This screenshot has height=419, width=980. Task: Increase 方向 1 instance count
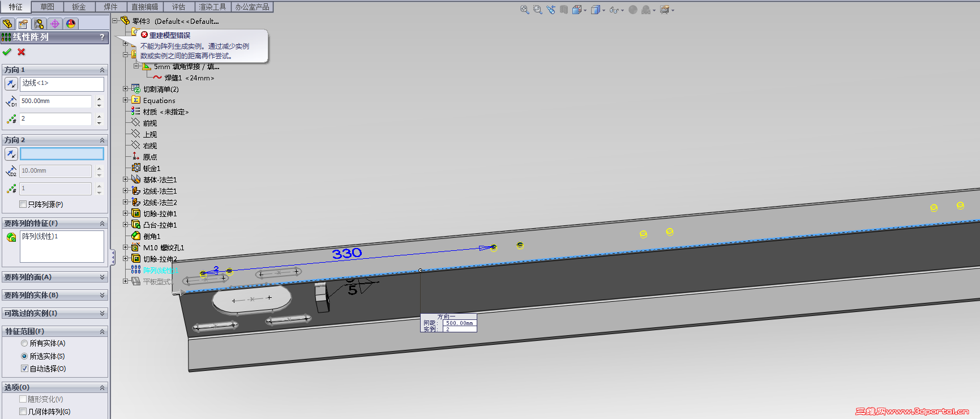coord(99,116)
